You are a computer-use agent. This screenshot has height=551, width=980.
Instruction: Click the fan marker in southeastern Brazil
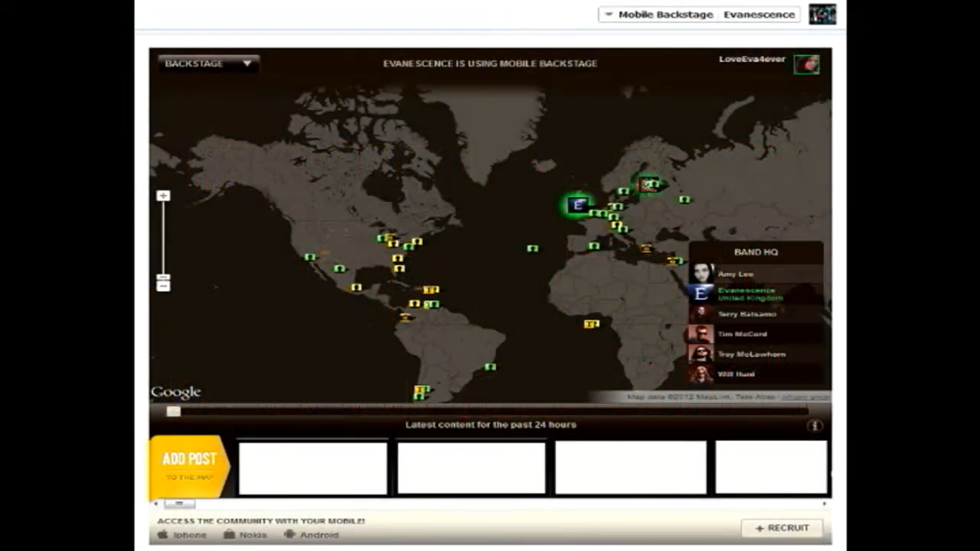coord(490,367)
